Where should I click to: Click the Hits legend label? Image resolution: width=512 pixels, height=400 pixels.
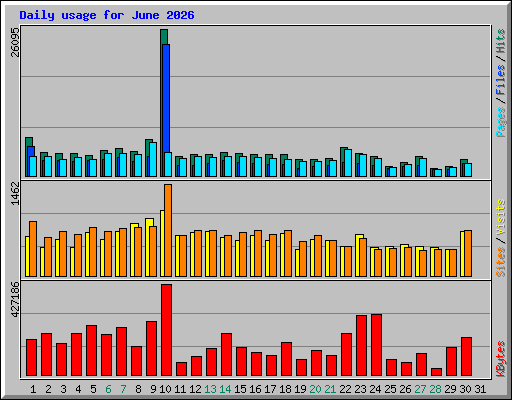[501, 41]
